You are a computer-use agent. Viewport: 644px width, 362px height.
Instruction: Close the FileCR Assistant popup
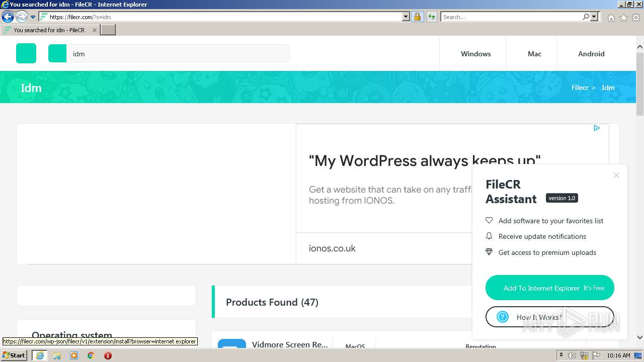[616, 175]
